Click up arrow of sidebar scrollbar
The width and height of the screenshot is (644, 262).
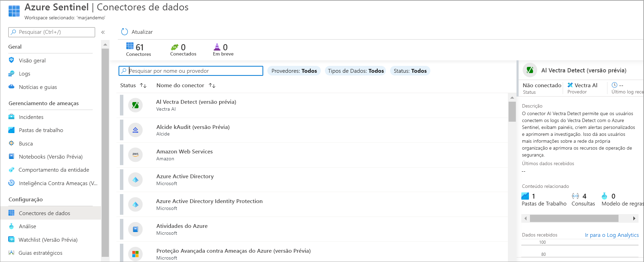point(105,44)
